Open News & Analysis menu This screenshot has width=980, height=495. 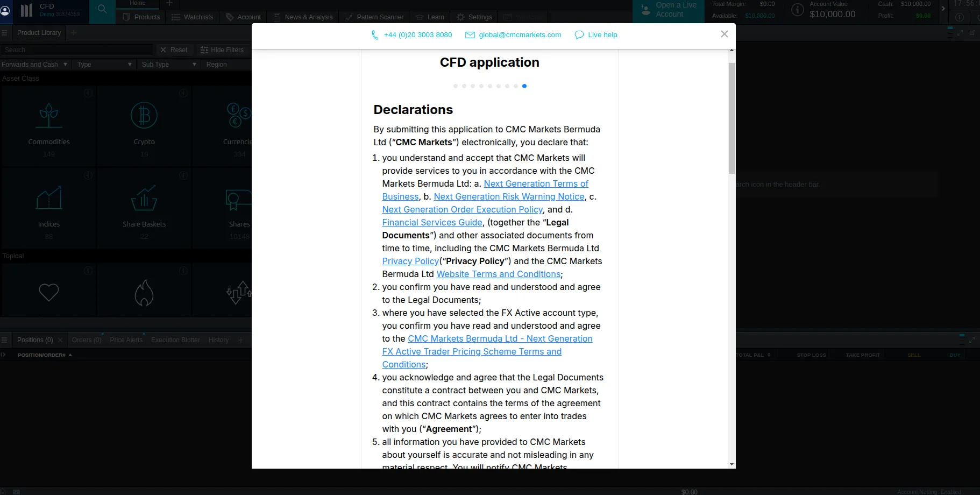click(x=303, y=17)
